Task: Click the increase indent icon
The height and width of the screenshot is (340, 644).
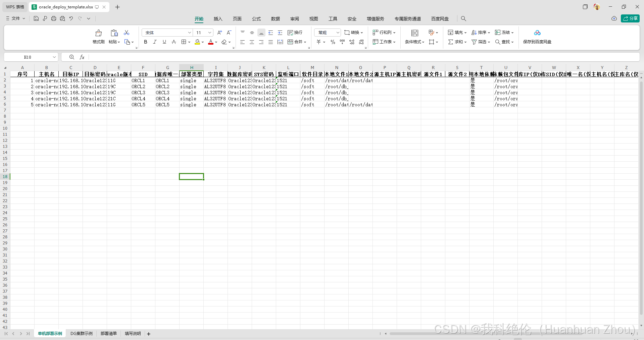Action: tap(280, 33)
